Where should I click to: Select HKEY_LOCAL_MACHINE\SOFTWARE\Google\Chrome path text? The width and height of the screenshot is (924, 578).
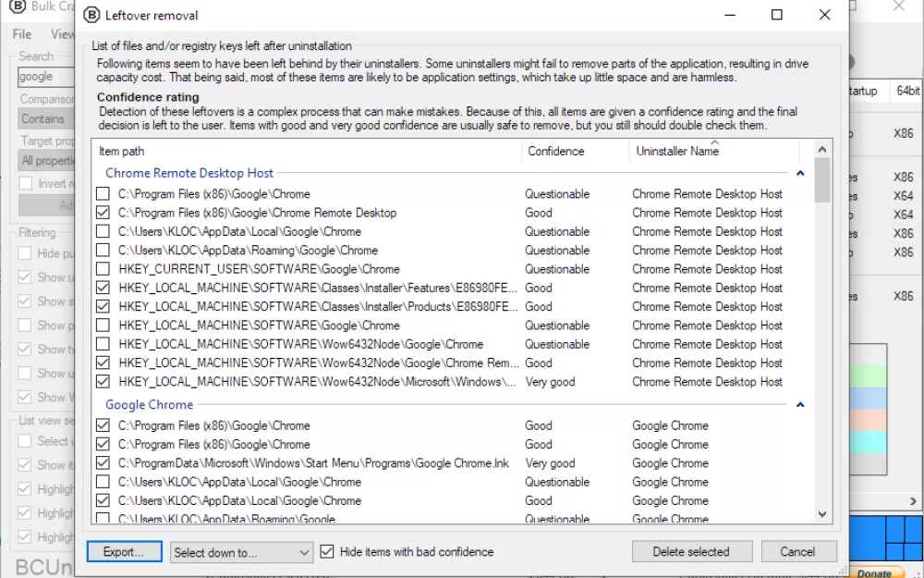(259, 325)
